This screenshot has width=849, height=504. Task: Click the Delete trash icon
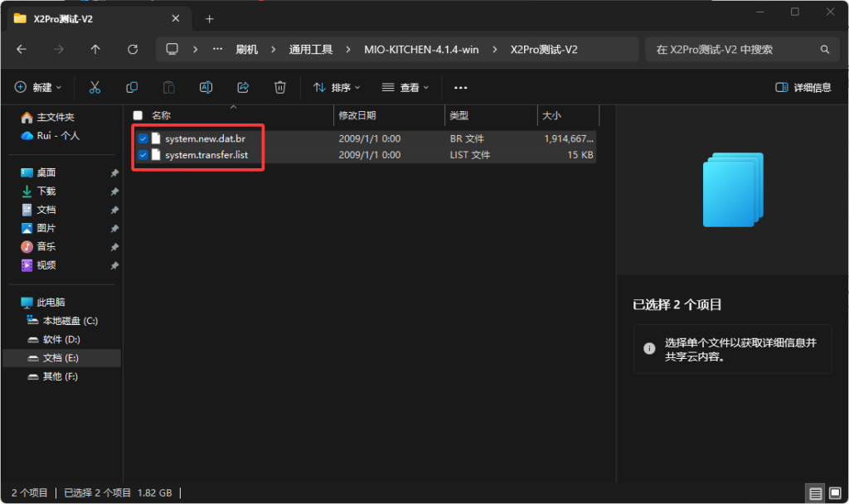point(280,87)
